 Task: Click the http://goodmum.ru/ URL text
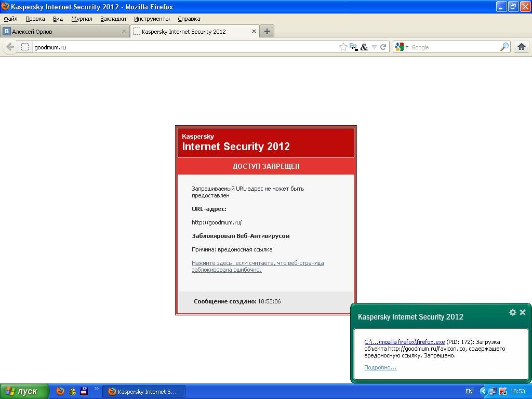coord(217,222)
